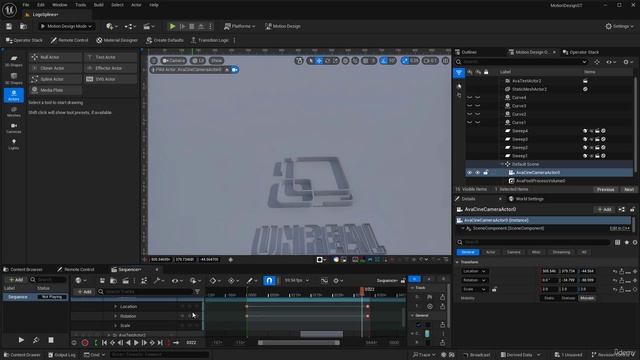Select the Text Actor tool
This screenshot has width=640, height=360.
coord(110,57)
